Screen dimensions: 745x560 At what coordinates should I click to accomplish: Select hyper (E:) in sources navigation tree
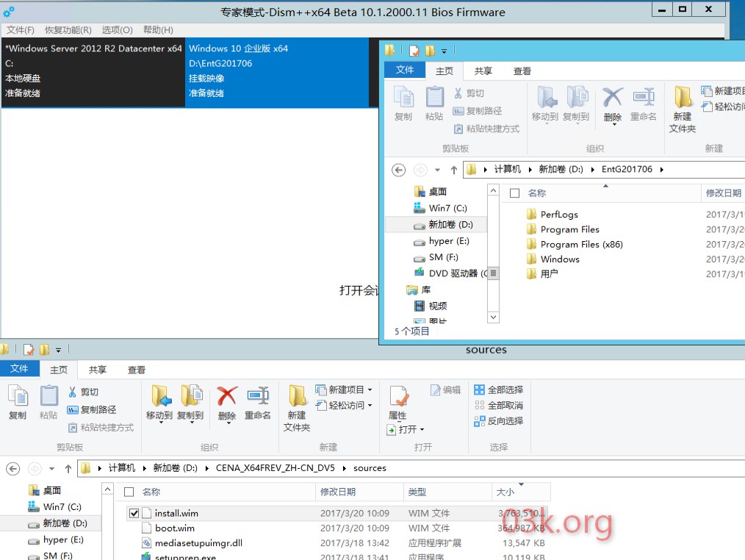tap(56, 540)
